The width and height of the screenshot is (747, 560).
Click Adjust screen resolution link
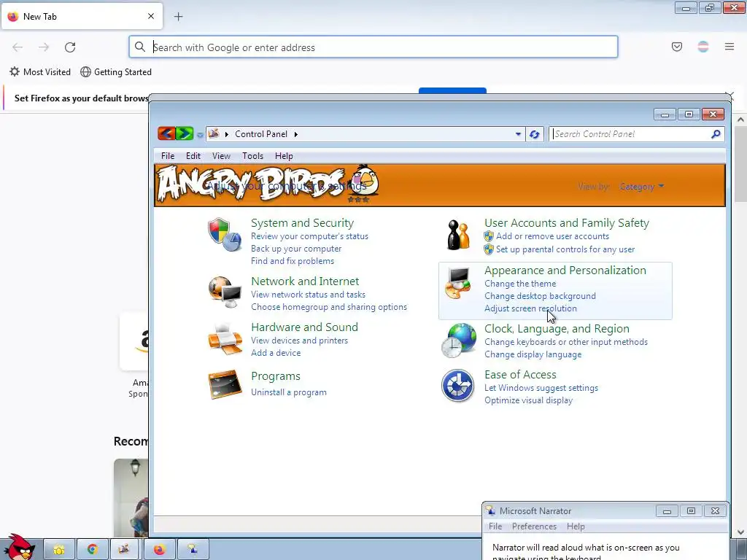[531, 308]
